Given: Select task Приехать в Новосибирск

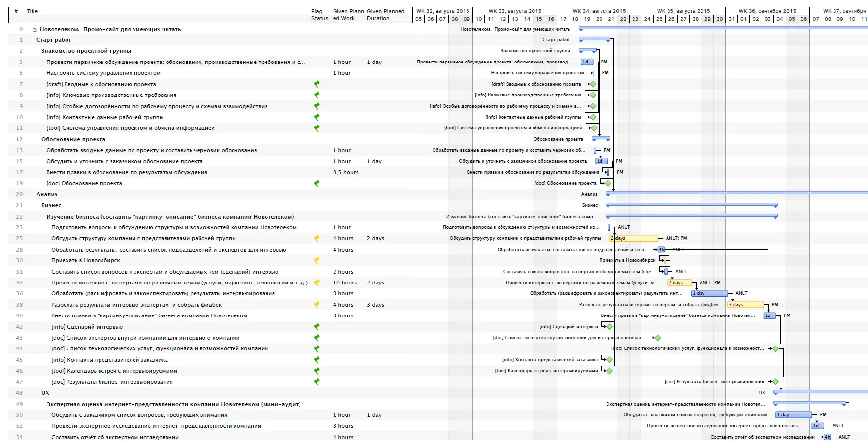Looking at the screenshot, I should 86,260.
